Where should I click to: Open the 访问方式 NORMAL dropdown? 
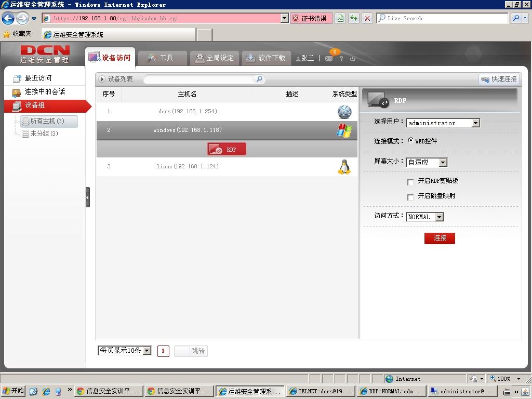(x=425, y=217)
